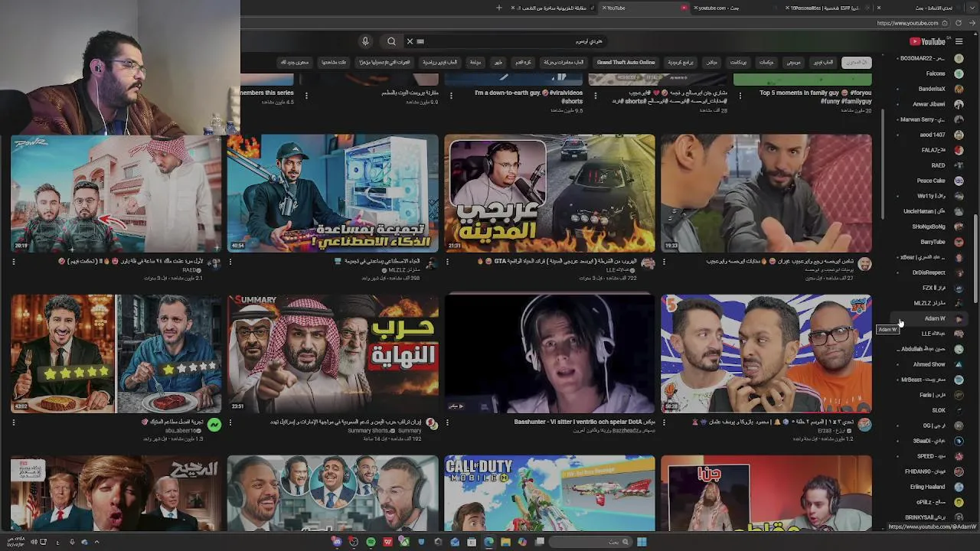The width and height of the screenshot is (980, 551).
Task: Open the Windows Start menu
Action: tap(642, 542)
